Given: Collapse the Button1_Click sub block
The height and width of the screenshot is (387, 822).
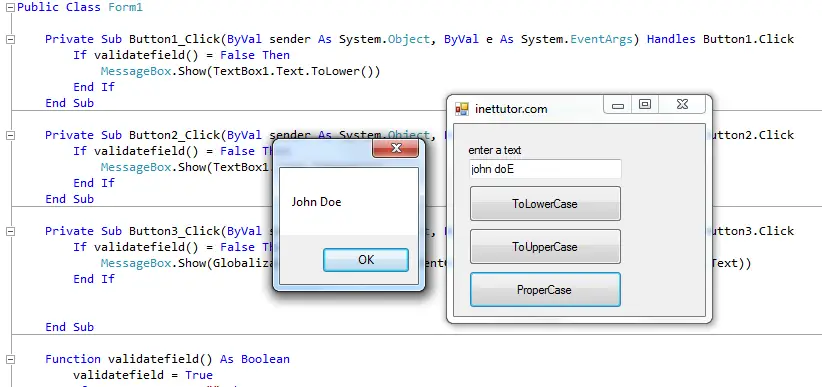Looking at the screenshot, I should [10, 39].
